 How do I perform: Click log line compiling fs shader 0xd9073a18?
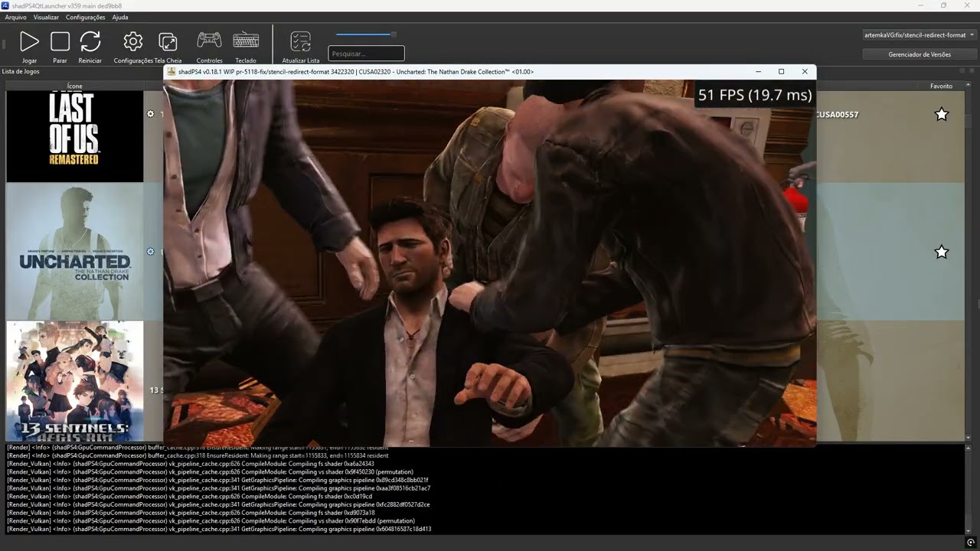[191, 513]
